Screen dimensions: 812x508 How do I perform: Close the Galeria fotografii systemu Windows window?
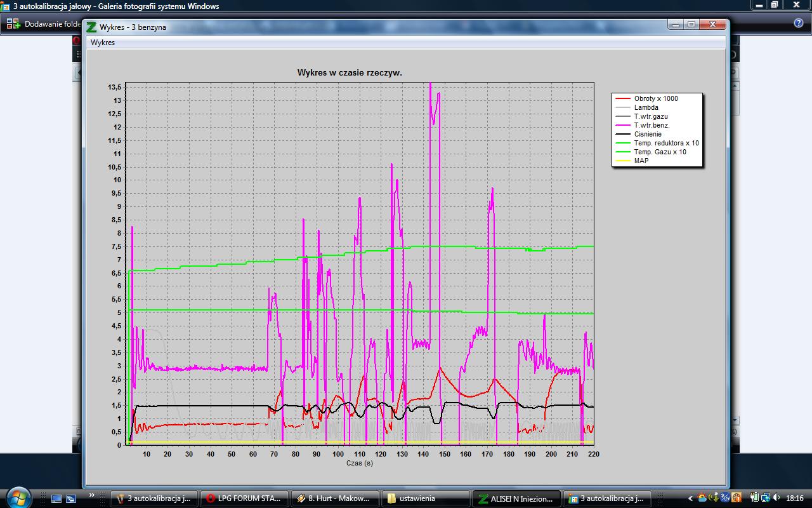[796, 4]
